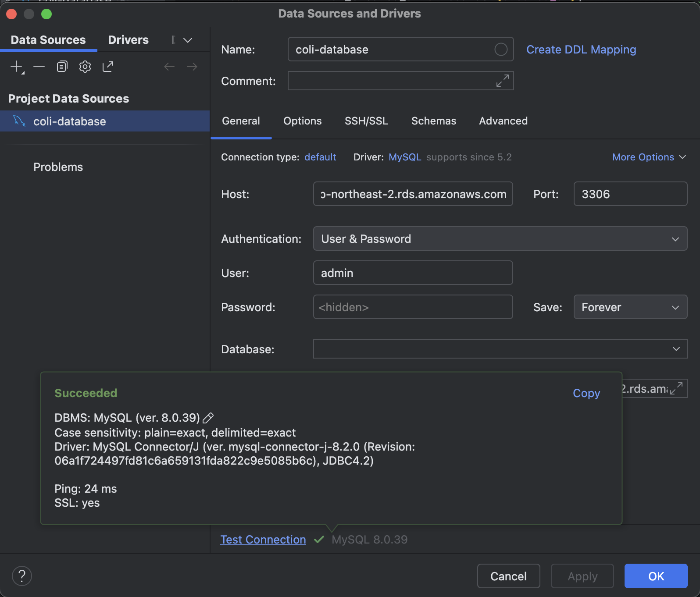Screen dimensions: 700x597
Task: Open help with question mark button
Action: (22, 576)
